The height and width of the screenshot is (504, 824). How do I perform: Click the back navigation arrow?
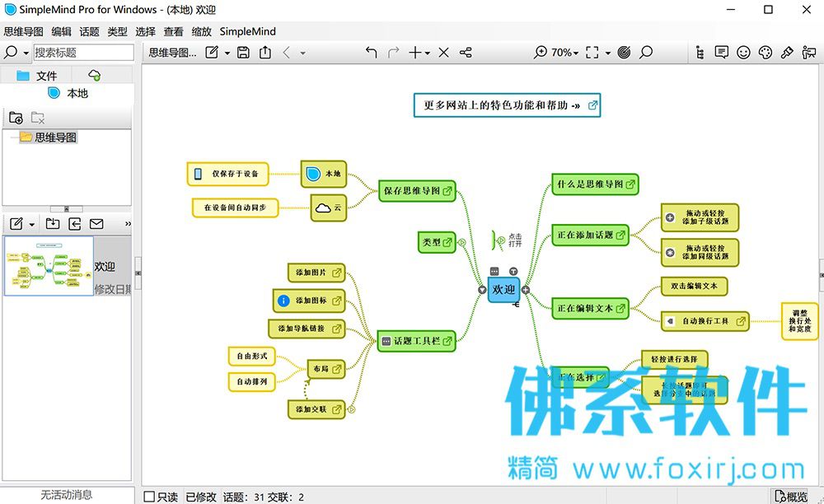pyautogui.click(x=287, y=52)
